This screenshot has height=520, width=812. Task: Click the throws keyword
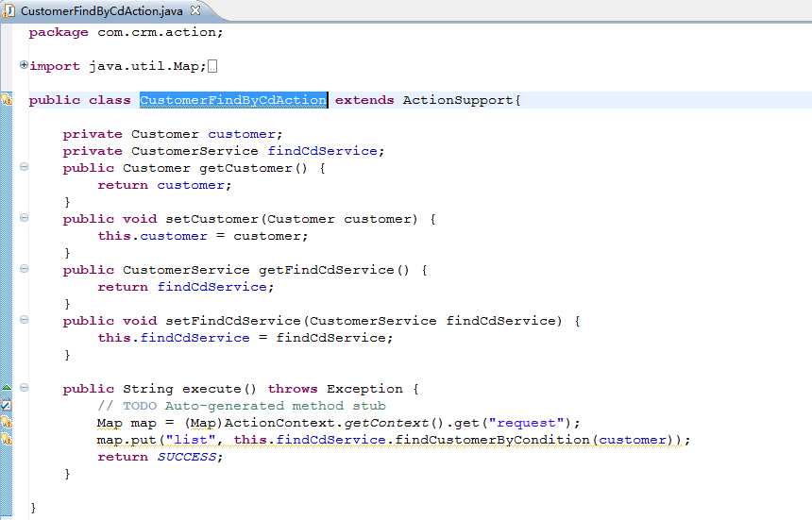coord(293,389)
